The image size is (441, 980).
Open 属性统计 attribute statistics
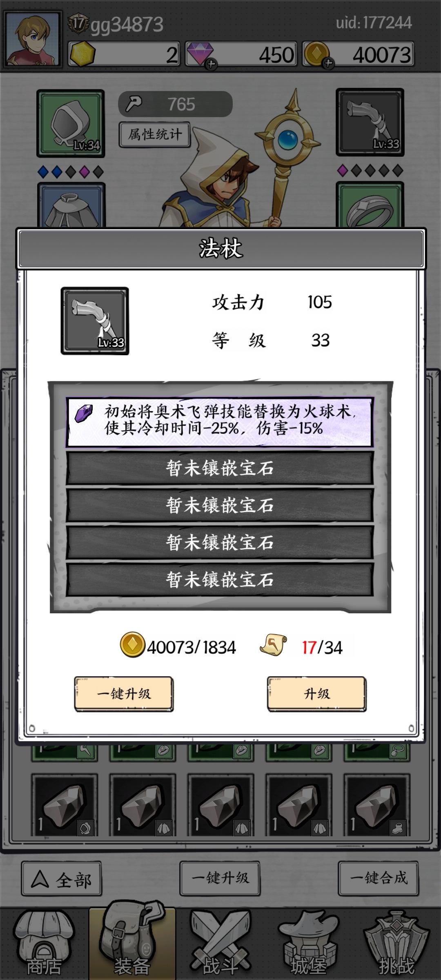click(x=155, y=134)
